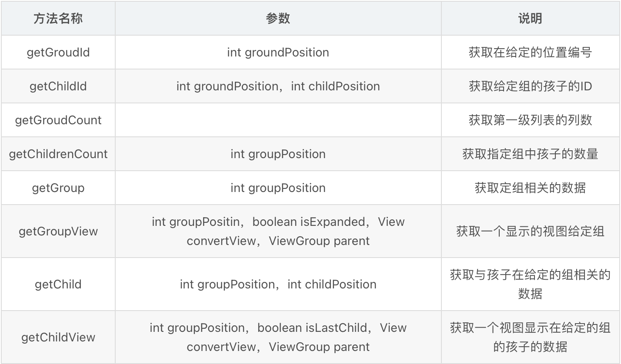
Task: Select the getGroudCount method cell
Action: (58, 120)
